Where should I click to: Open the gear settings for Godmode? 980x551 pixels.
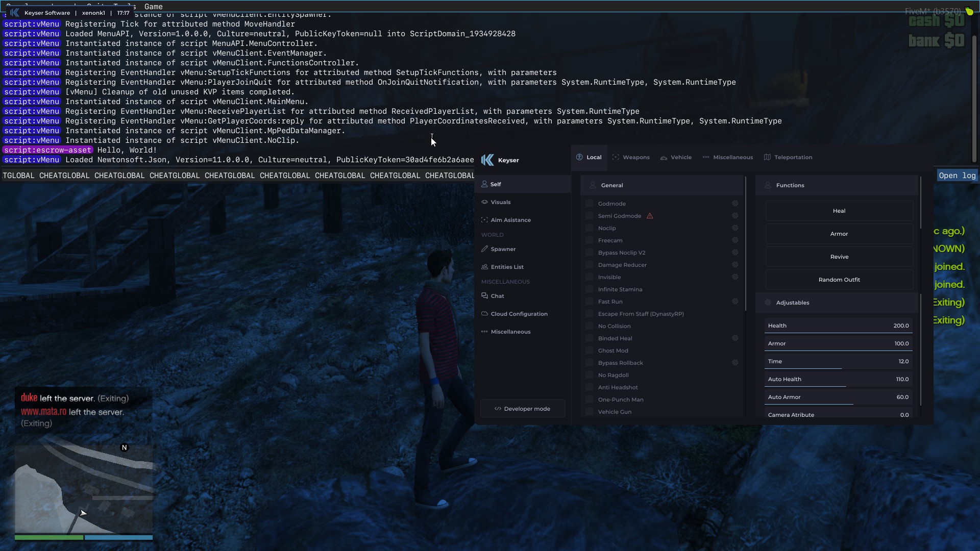pos(735,204)
